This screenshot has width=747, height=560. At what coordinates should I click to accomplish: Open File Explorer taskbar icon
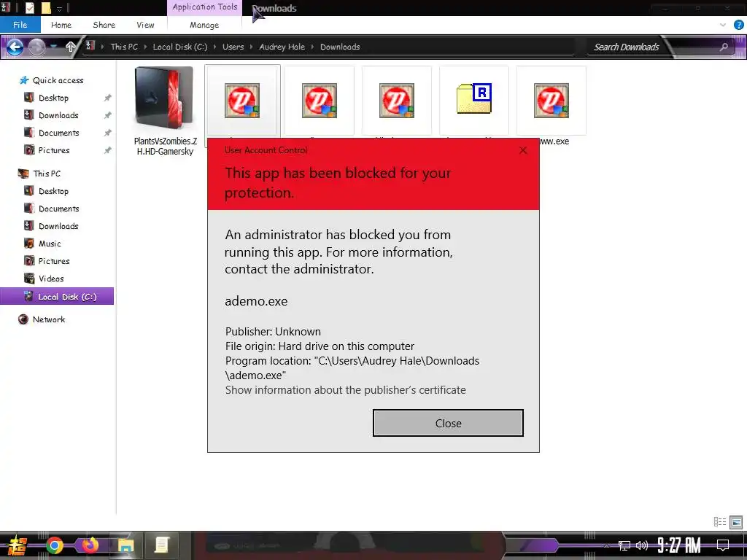(125, 545)
